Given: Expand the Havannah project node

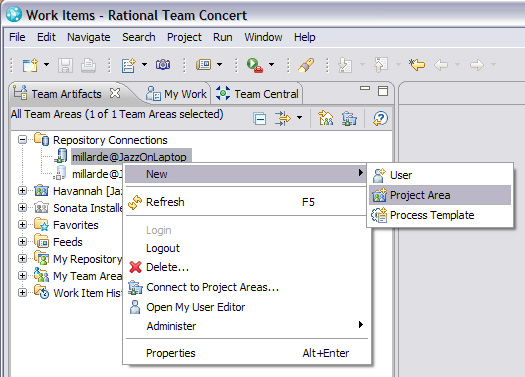Looking at the screenshot, I should (22, 191).
